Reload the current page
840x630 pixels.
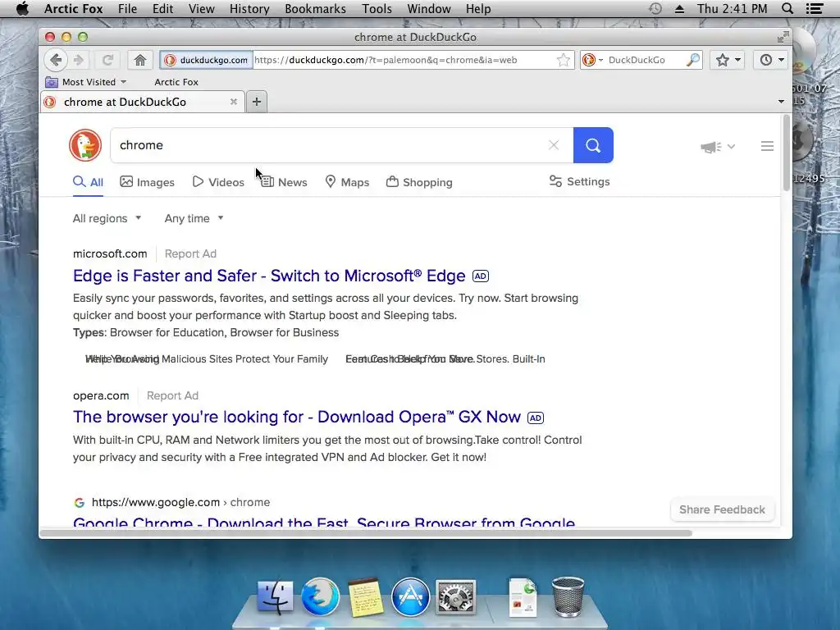(x=107, y=60)
